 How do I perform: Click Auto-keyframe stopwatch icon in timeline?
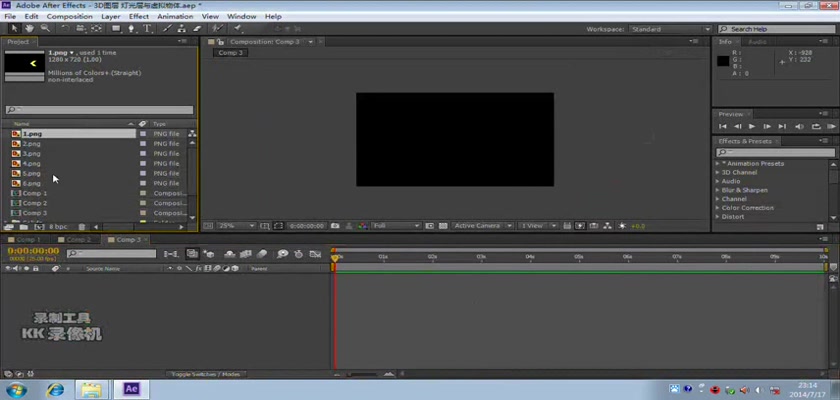click(x=298, y=254)
